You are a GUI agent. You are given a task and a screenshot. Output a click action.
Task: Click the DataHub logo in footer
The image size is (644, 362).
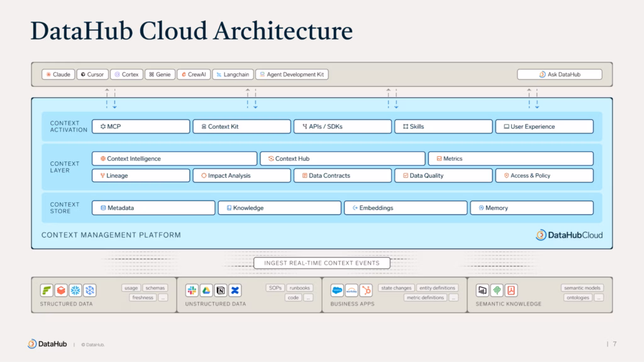(47, 344)
